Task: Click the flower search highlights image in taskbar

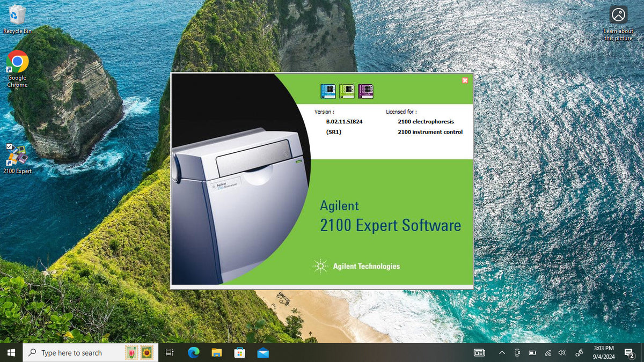Action: 139,352
